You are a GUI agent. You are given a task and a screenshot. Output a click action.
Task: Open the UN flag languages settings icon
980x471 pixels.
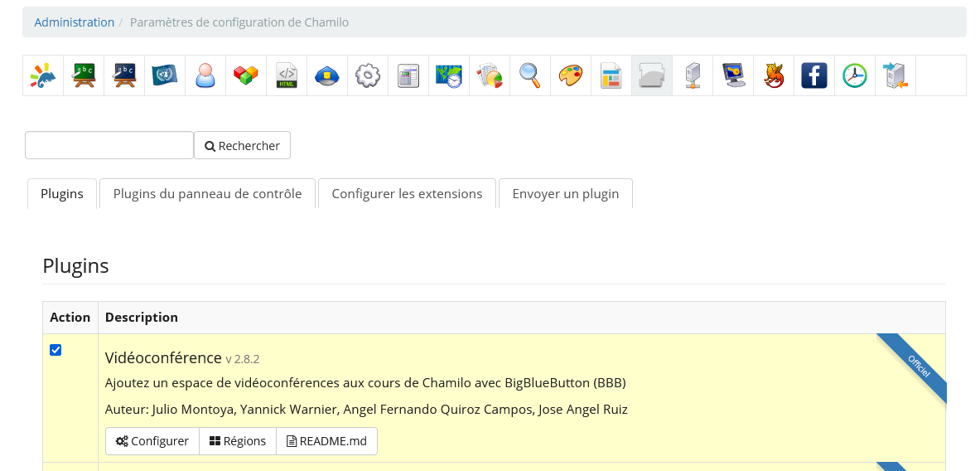(165, 75)
